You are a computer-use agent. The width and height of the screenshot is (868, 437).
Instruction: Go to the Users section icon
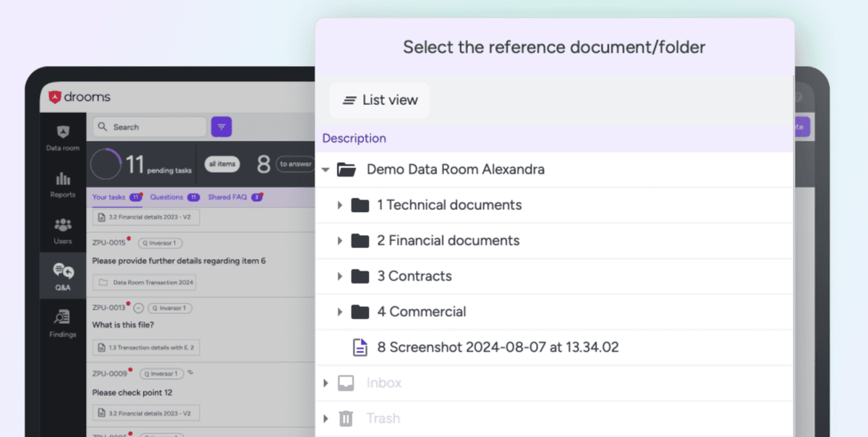pos(62,230)
